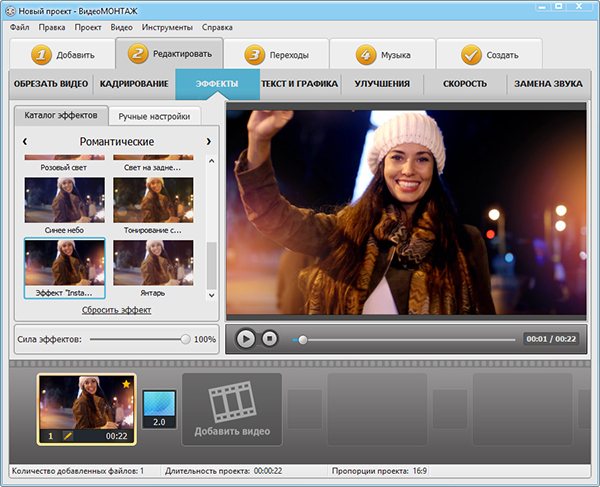Click the 00:22 duration on clip 1
This screenshot has width=600, height=487.
pos(116,436)
